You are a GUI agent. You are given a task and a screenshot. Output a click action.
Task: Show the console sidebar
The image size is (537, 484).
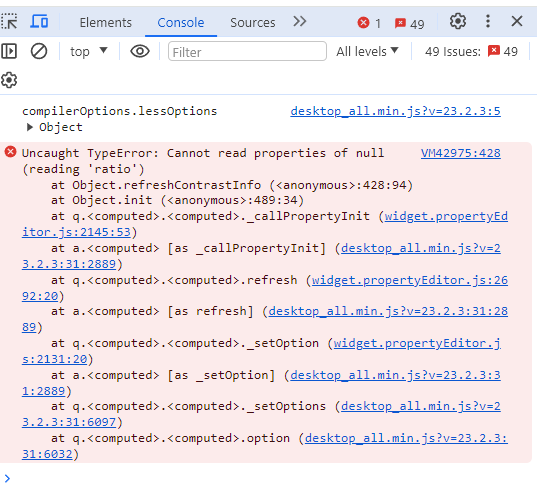click(9, 51)
